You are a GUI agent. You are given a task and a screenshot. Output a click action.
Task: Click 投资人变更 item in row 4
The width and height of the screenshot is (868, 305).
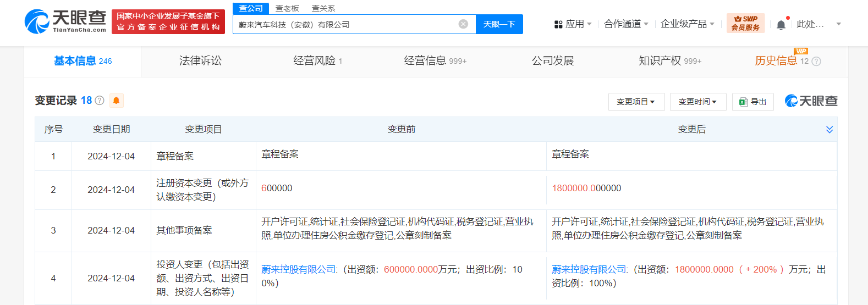pyautogui.click(x=202, y=278)
